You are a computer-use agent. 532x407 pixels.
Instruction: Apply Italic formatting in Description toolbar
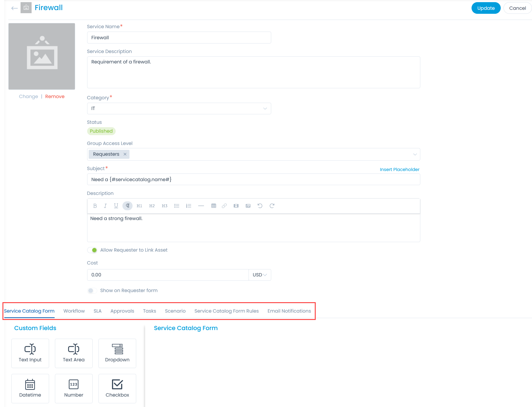point(105,206)
